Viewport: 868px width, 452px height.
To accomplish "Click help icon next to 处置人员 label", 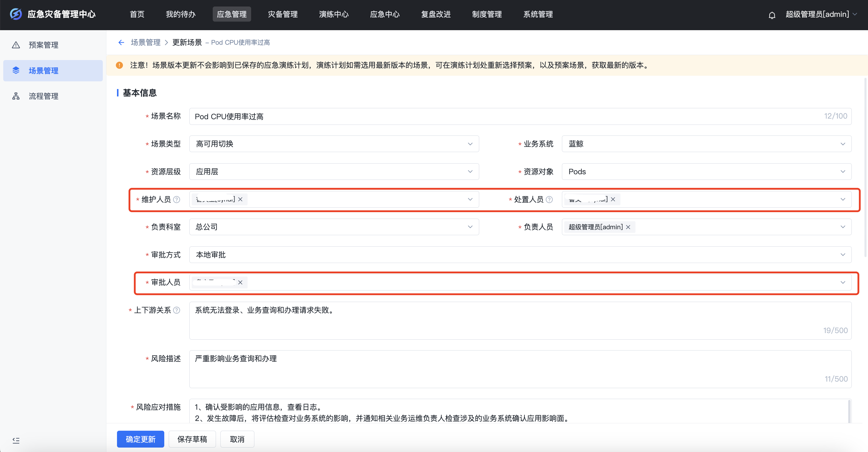I will point(549,199).
